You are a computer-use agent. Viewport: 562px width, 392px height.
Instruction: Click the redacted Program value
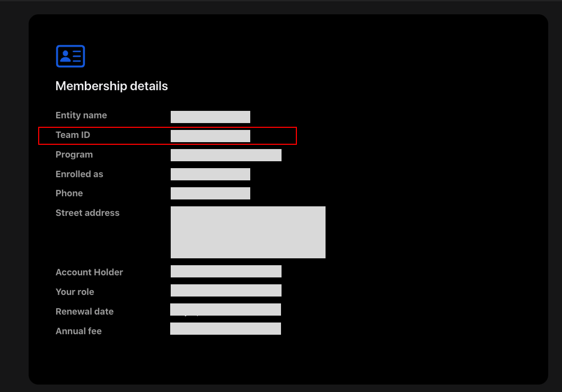point(226,155)
